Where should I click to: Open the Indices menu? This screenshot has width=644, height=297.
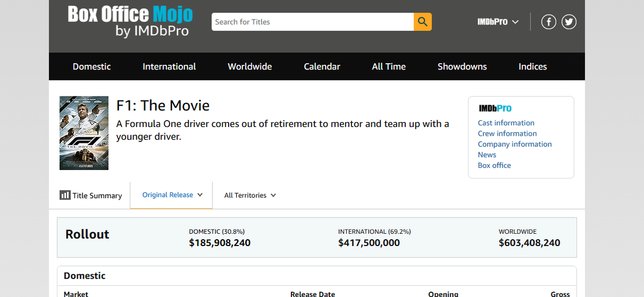click(532, 66)
